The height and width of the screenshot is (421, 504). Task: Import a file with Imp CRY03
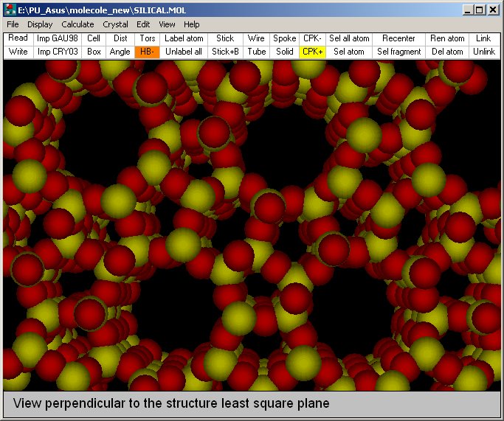(x=58, y=52)
